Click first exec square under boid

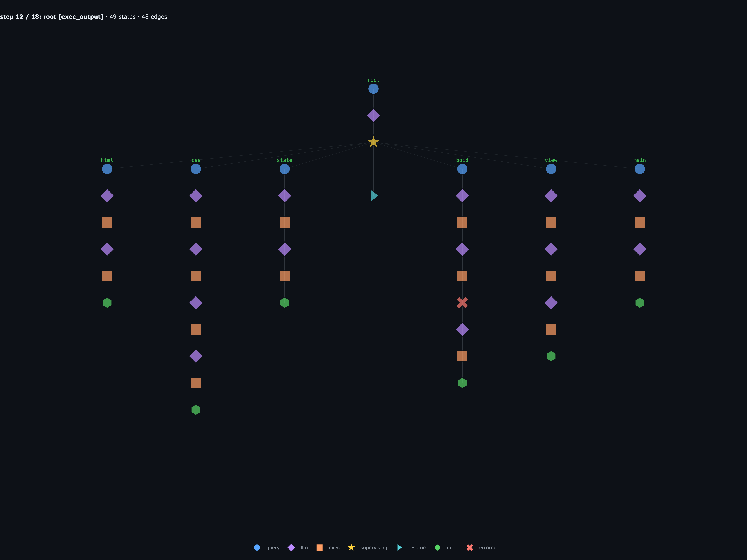pos(462,222)
